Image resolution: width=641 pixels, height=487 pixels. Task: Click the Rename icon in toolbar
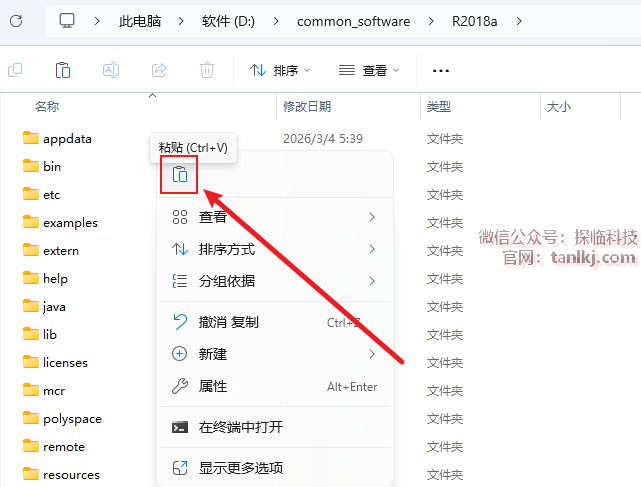(111, 70)
